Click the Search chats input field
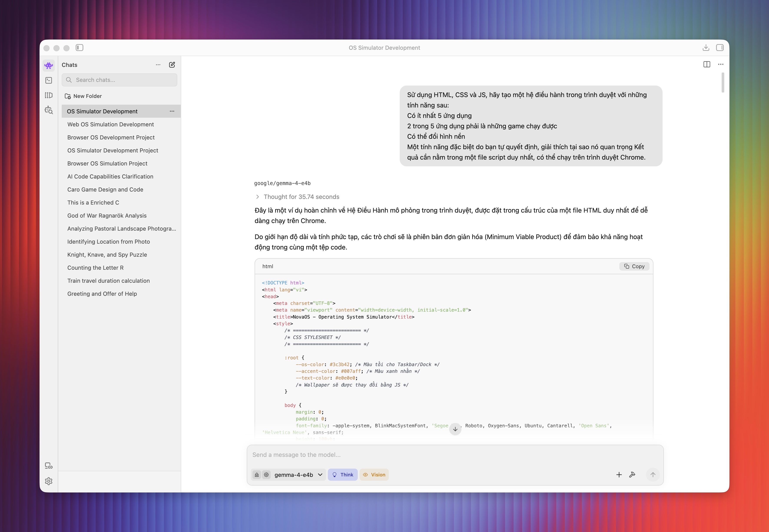The height and width of the screenshot is (532, 769). coord(119,80)
